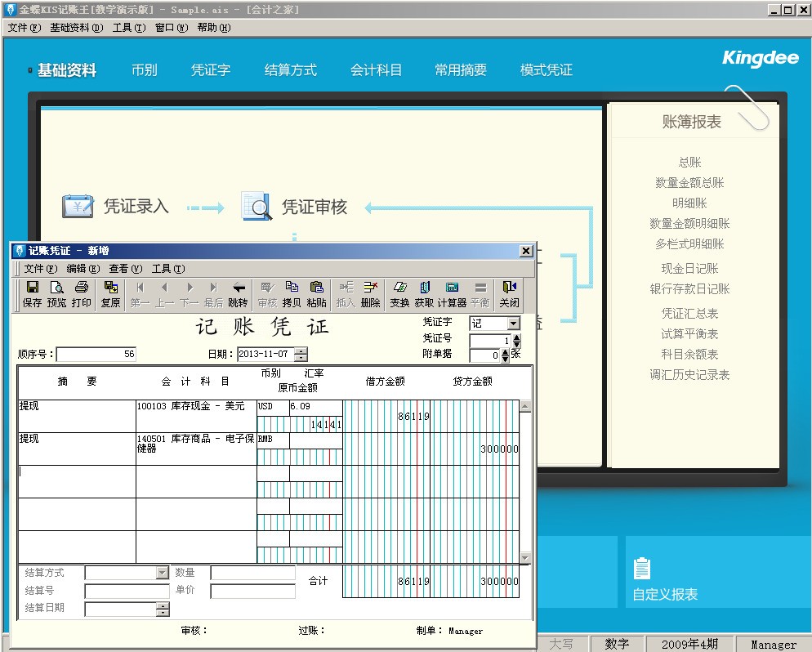Click the 平衡 balance icon
Viewport: 812px width, 652px height.
(x=480, y=294)
